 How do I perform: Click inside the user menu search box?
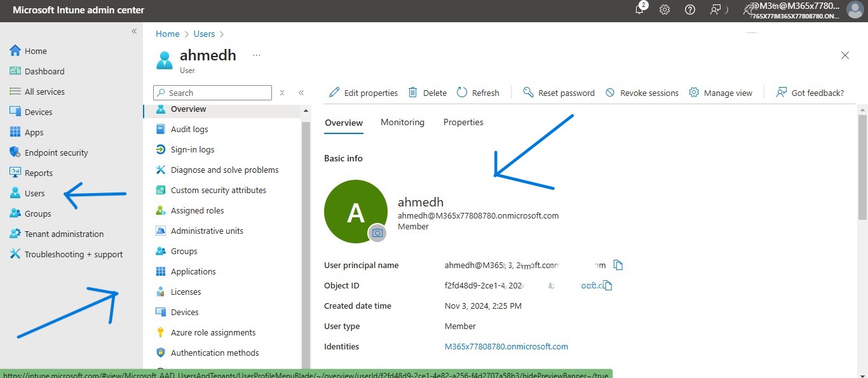coord(212,92)
